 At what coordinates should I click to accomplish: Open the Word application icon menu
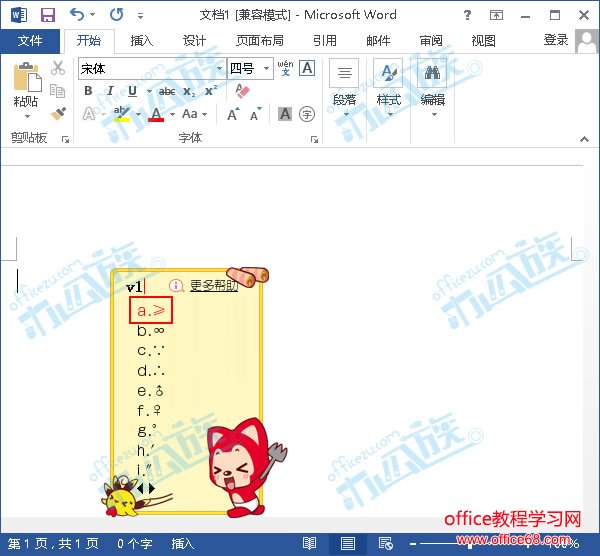tap(18, 15)
